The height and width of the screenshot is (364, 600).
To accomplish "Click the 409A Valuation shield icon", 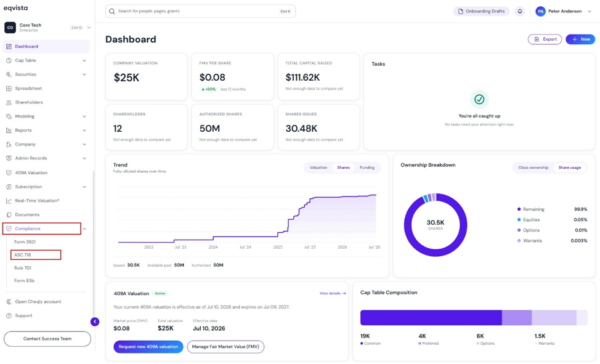I will [9, 172].
